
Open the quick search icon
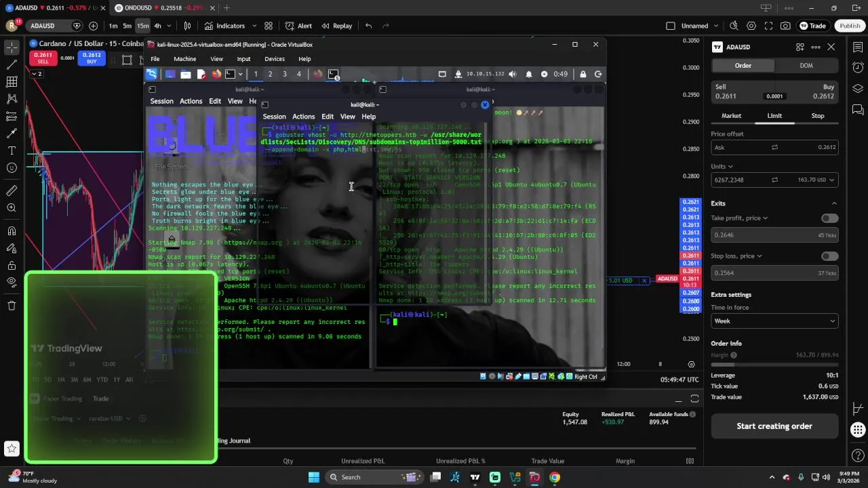[734, 26]
